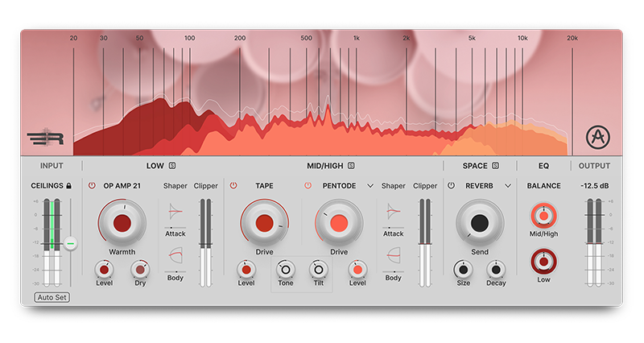Click the INPUT section header

pos(52,167)
